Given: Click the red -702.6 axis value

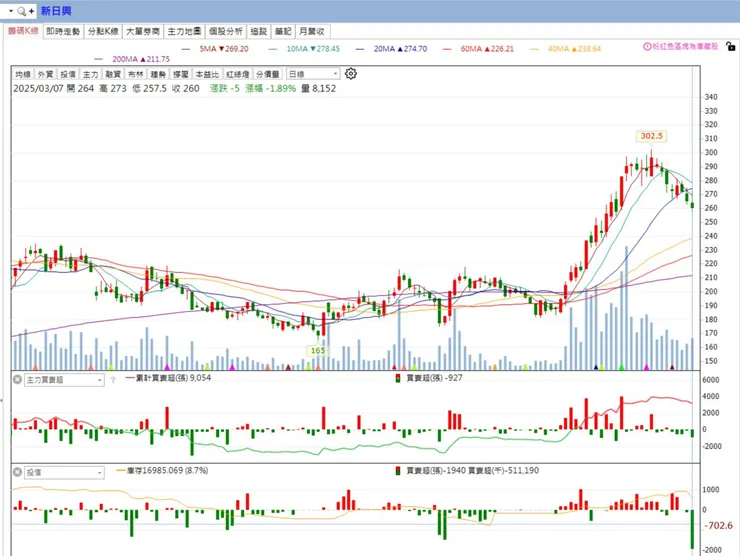Looking at the screenshot, I should click(x=719, y=525).
